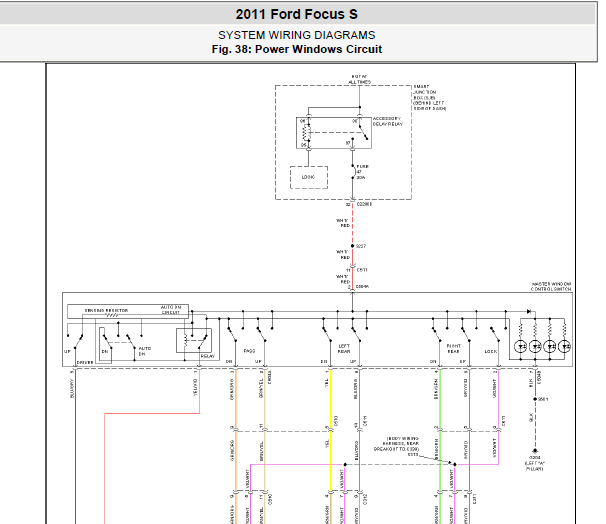Image resolution: width=606 pixels, height=524 pixels.
Task: Click the "MASTER WINDOW CONTROL SWITCH" label
Action: (x=551, y=286)
